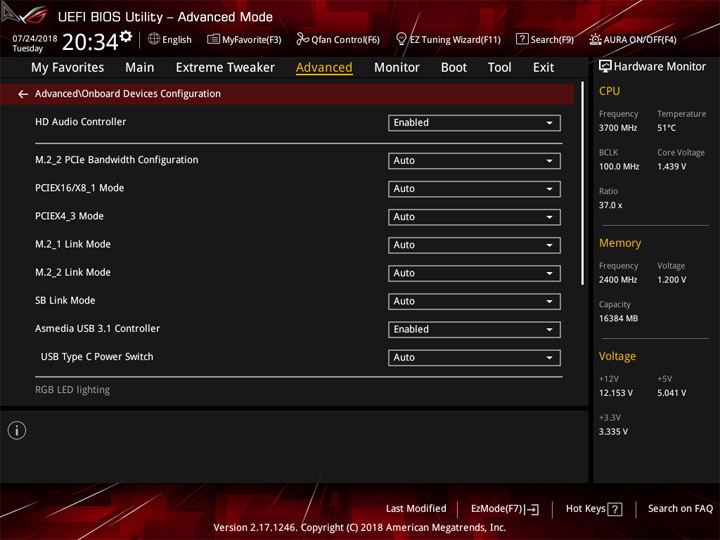Click the 20:34 clock display
This screenshot has width=720, height=540.
pyautogui.click(x=90, y=42)
